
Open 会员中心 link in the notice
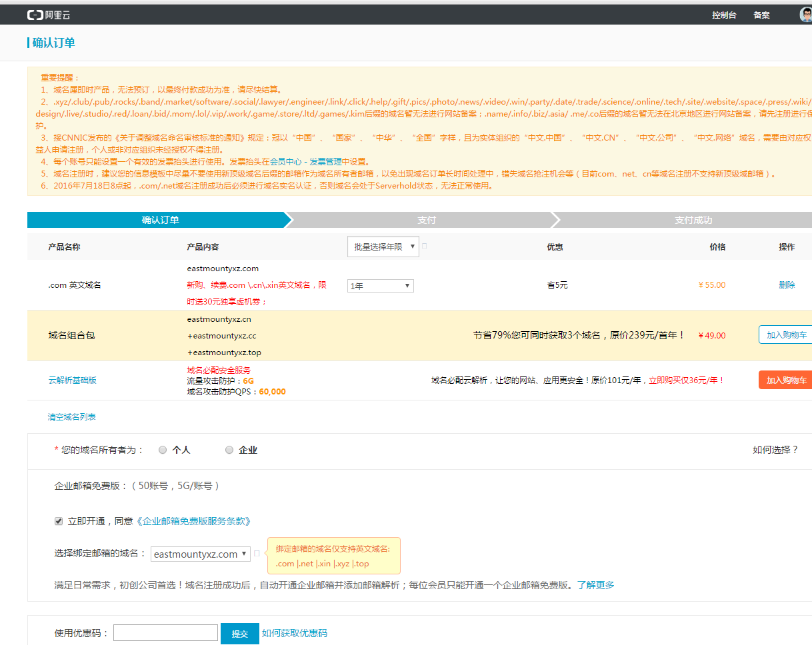pos(285,161)
